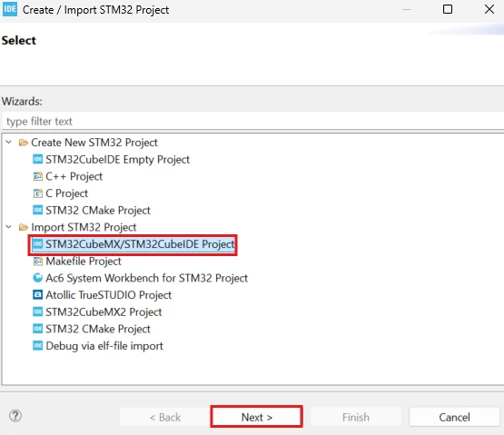Focus the type filter text field
Image resolution: width=504 pixels, height=435 pixels.
pos(253,121)
